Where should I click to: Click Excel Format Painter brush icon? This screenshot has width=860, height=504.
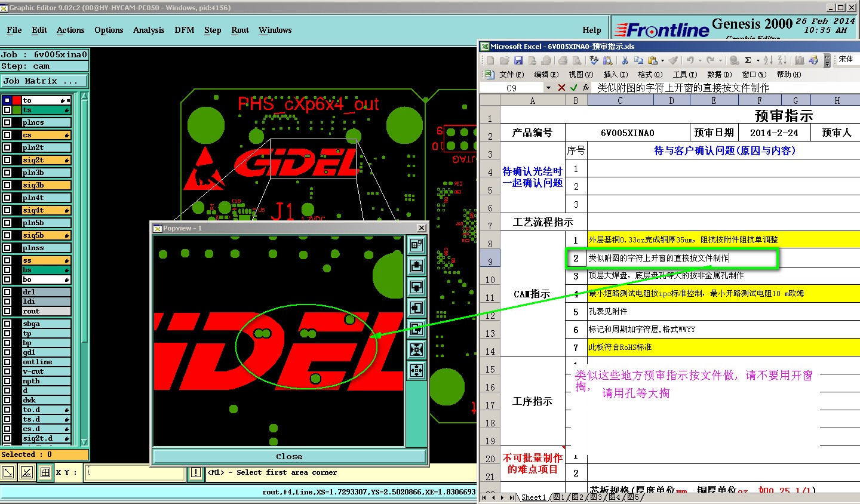point(673,60)
